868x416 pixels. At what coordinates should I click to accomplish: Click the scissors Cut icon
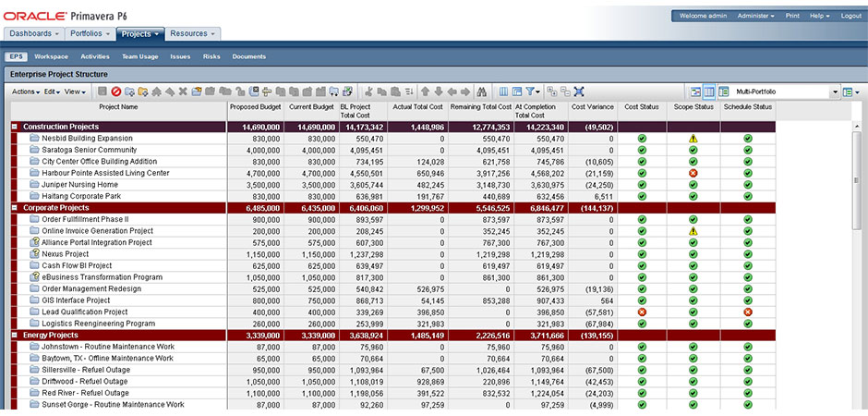point(368,92)
